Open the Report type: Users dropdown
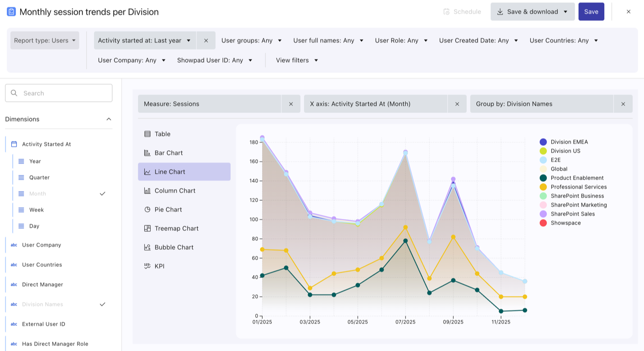644x351 pixels. click(x=45, y=40)
